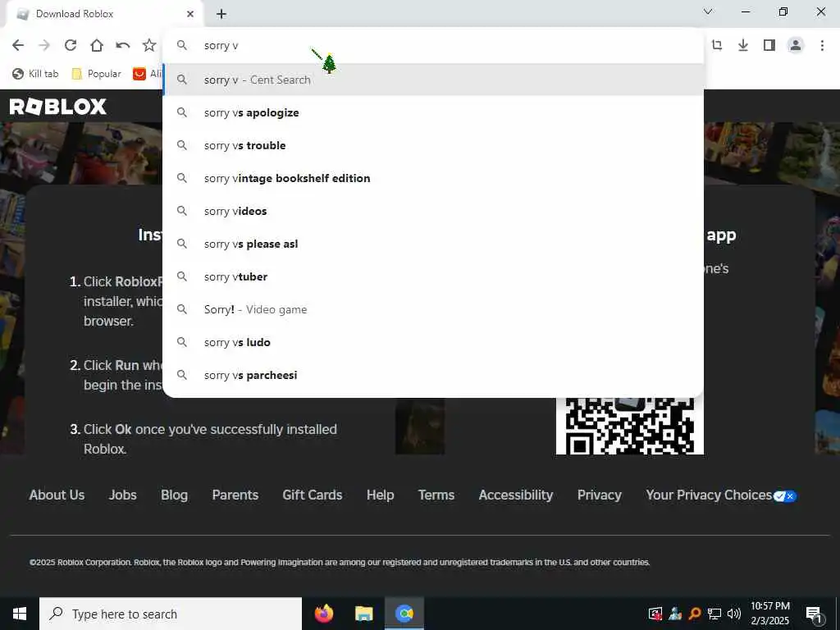Launch Firefox from the taskbar
The width and height of the screenshot is (840, 630).
pos(323,614)
